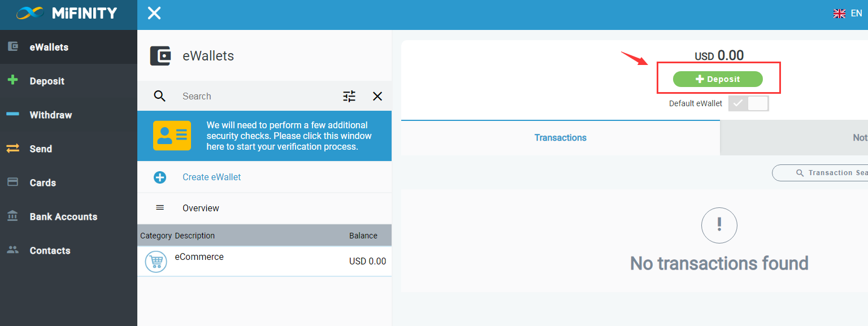Click the people icon beside Contacts
This screenshot has width=868, height=326.
tap(12, 250)
